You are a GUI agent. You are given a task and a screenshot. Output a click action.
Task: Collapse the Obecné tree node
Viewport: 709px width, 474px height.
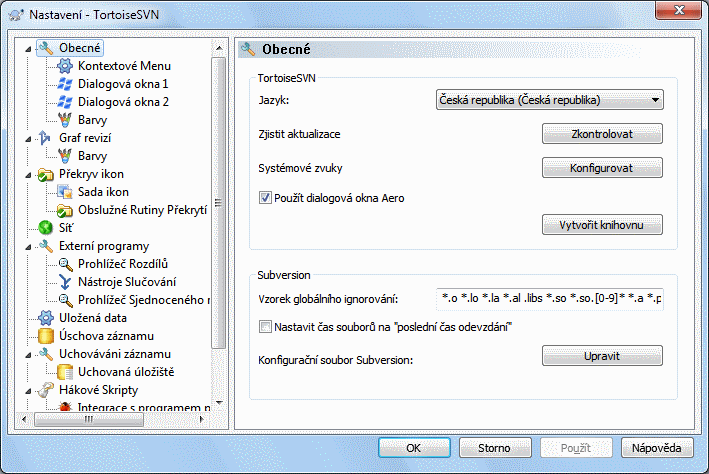(x=28, y=49)
